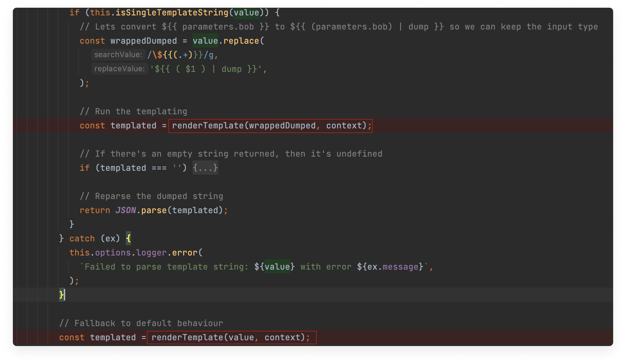Click the highlighted renderTemplate(wrappedDumped, context) call
This screenshot has height=364, width=626.
270,126
